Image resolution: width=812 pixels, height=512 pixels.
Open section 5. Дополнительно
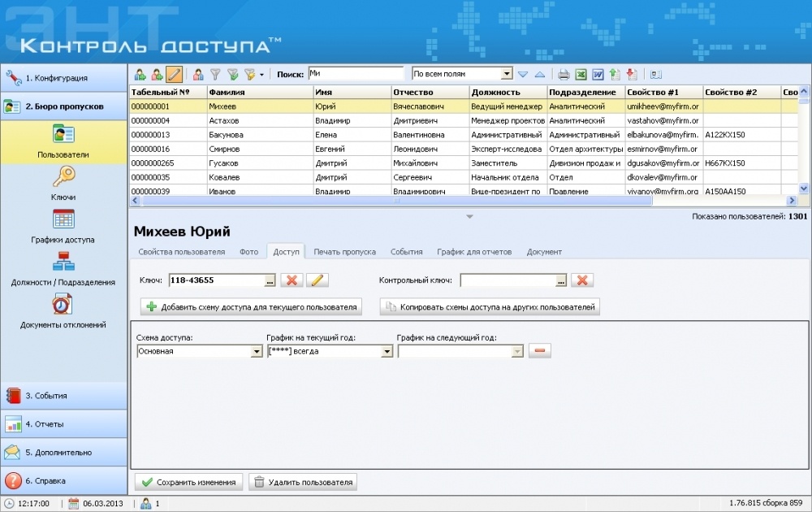63,453
